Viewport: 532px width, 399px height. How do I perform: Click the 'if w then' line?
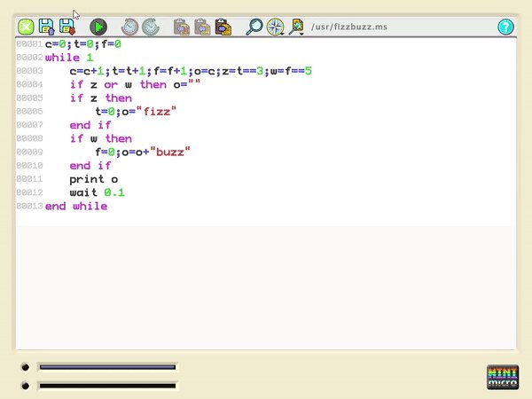click(101, 138)
